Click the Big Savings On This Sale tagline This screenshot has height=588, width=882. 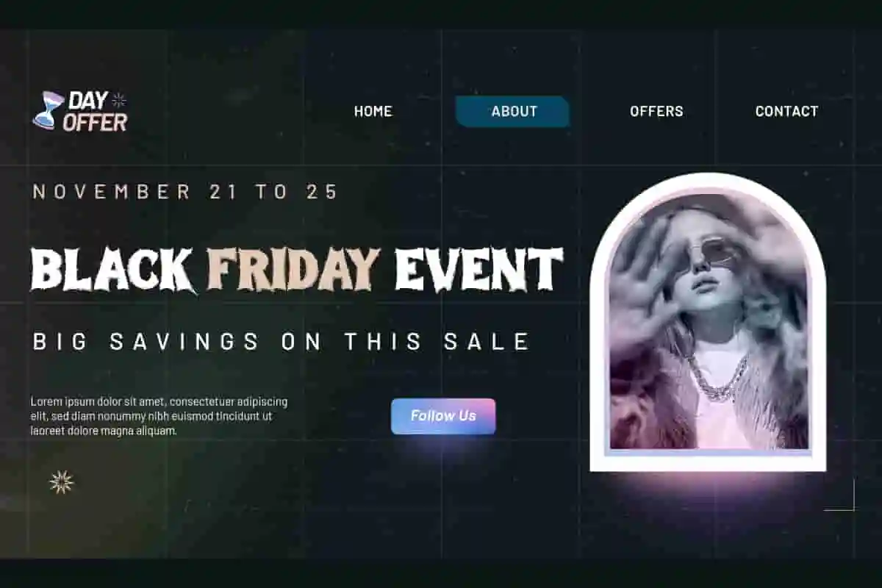coord(282,341)
